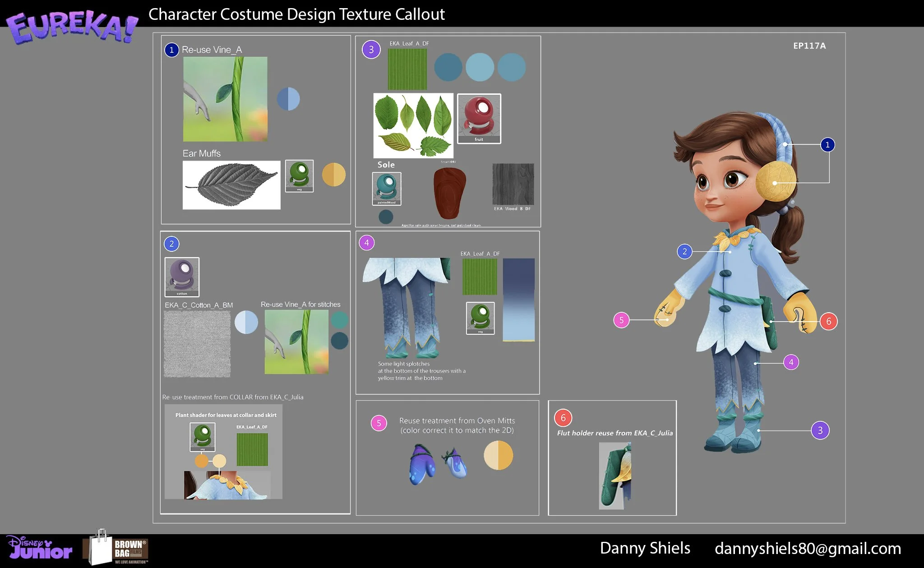
Task: Click the dannyshiels80@gmail.com email text
Action: click(808, 549)
